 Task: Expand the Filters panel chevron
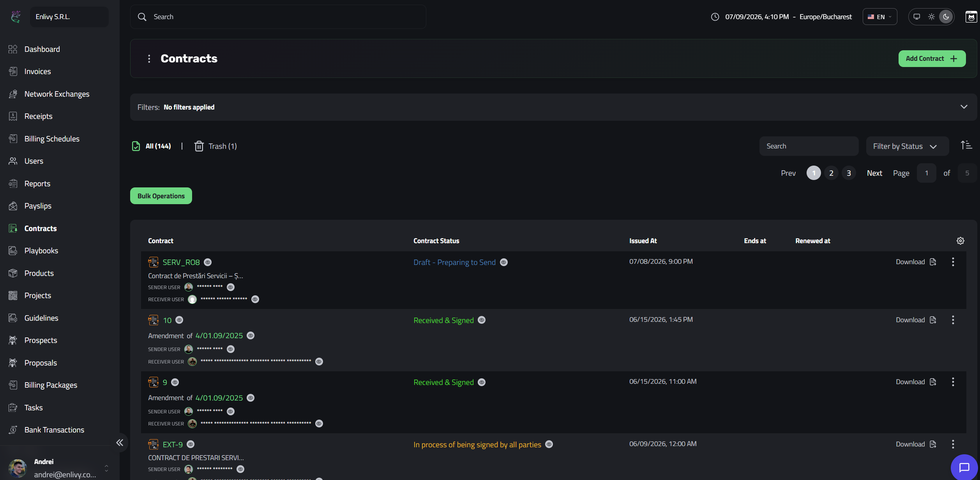coord(964,107)
